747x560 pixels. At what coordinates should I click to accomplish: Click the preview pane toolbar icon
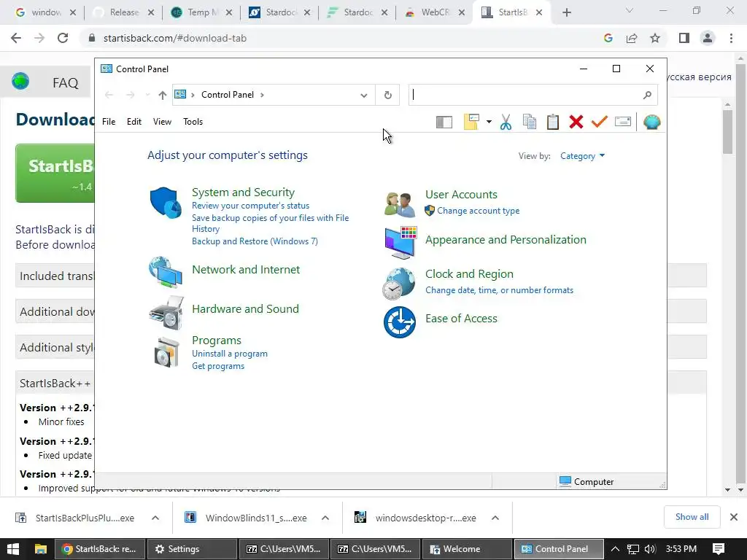coord(444,122)
